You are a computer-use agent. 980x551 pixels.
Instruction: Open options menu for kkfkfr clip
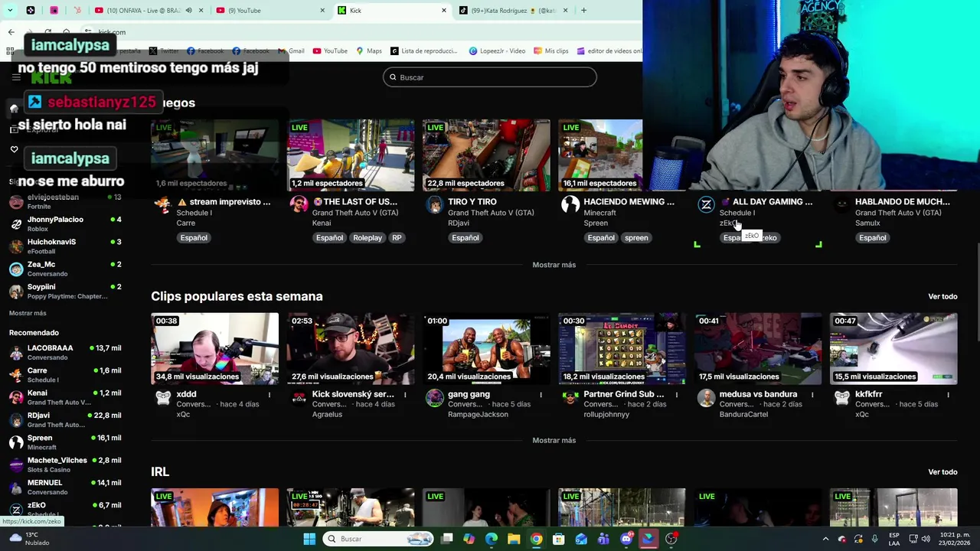point(948,395)
